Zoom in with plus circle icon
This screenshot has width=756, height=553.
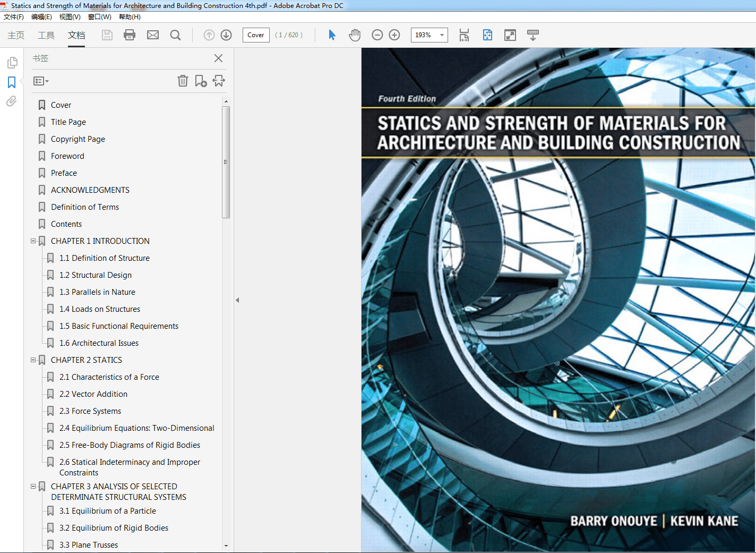tap(394, 35)
